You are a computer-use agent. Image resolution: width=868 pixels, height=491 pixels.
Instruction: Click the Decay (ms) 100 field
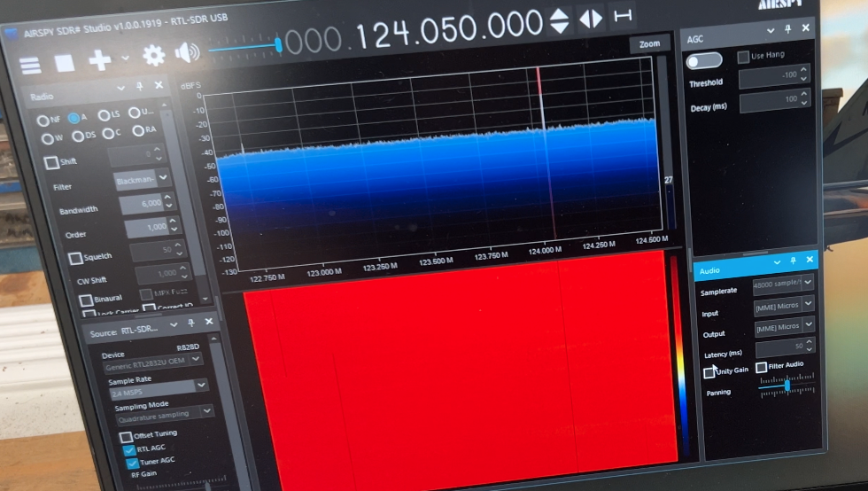pos(776,100)
